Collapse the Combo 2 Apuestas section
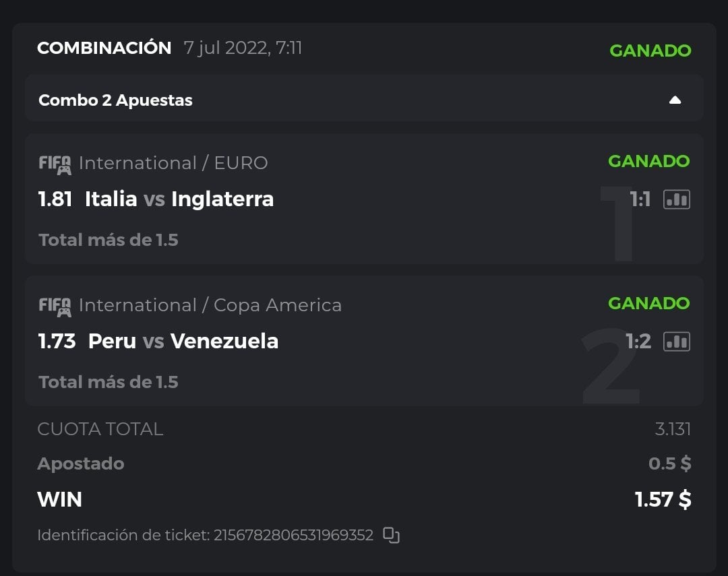The width and height of the screenshot is (728, 576). [675, 100]
